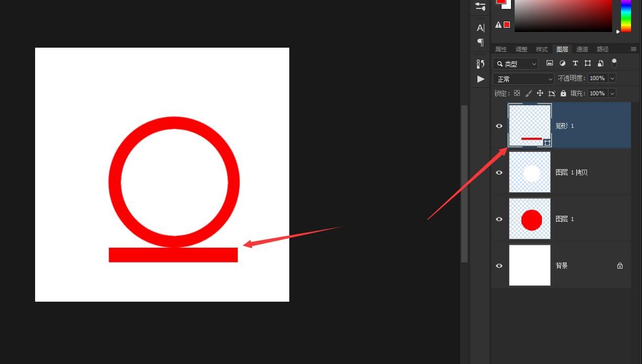This screenshot has height=364, width=642.
Task: Hide the 图层 1 拷贝 layer
Action: [x=499, y=172]
